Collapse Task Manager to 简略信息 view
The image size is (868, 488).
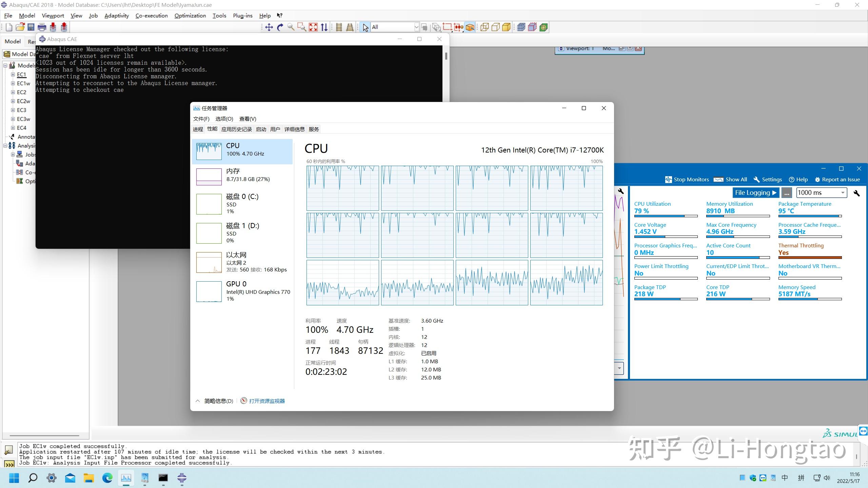(x=215, y=401)
